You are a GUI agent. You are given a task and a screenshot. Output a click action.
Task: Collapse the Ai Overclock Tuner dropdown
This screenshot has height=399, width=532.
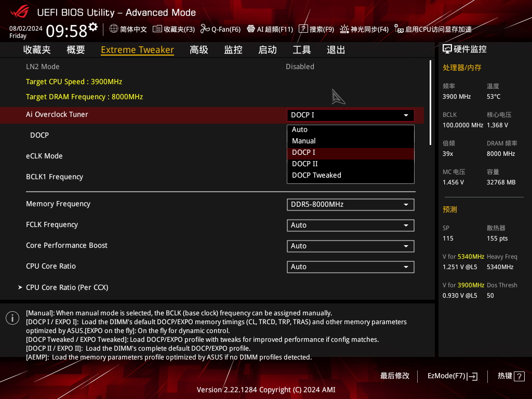[351, 115]
